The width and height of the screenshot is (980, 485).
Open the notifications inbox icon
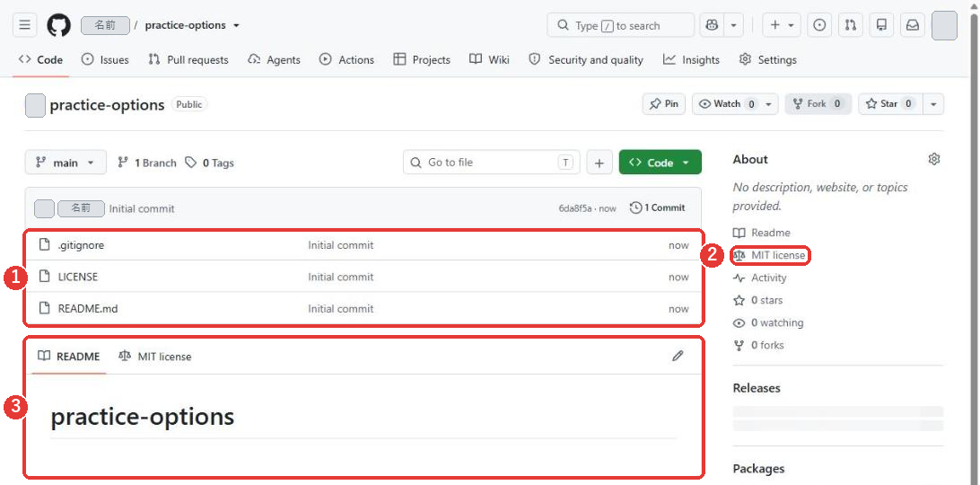pyautogui.click(x=913, y=26)
